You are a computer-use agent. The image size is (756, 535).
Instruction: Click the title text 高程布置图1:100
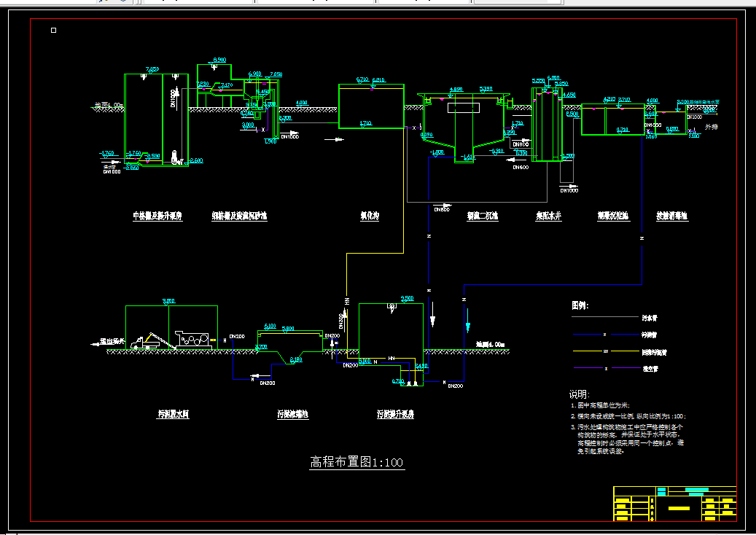(x=356, y=462)
